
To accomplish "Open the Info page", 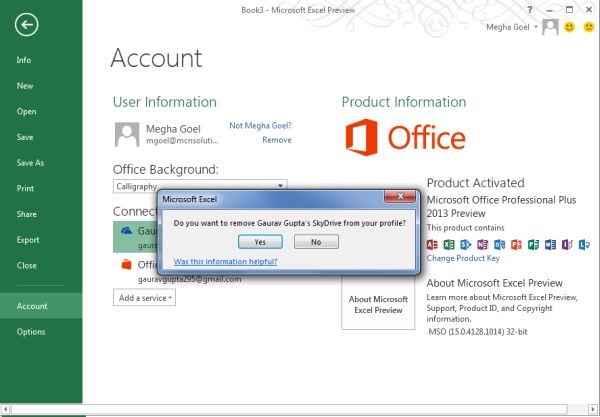I will tap(24, 60).
